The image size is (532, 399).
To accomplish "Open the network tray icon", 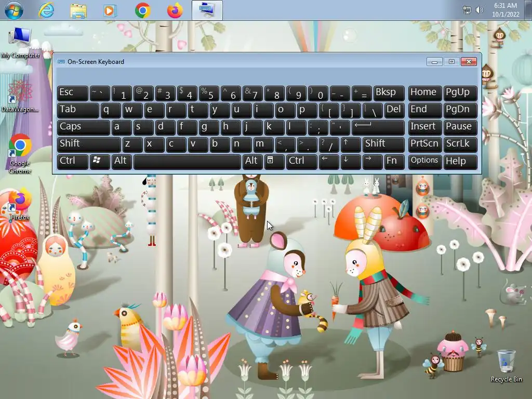I will [467, 10].
